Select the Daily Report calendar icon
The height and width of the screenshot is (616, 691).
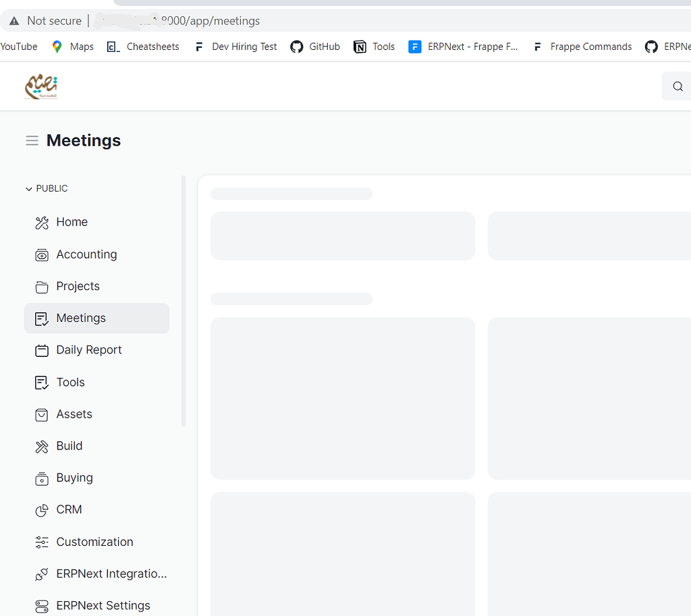tap(41, 349)
